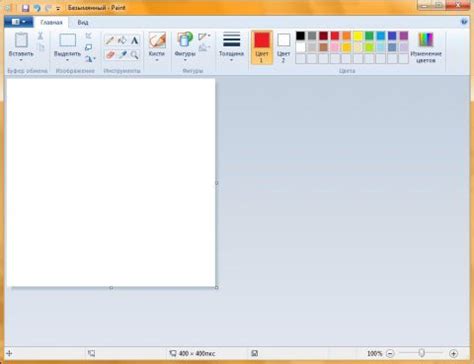Select the Text tool
This screenshot has height=364, width=474.
click(x=134, y=40)
